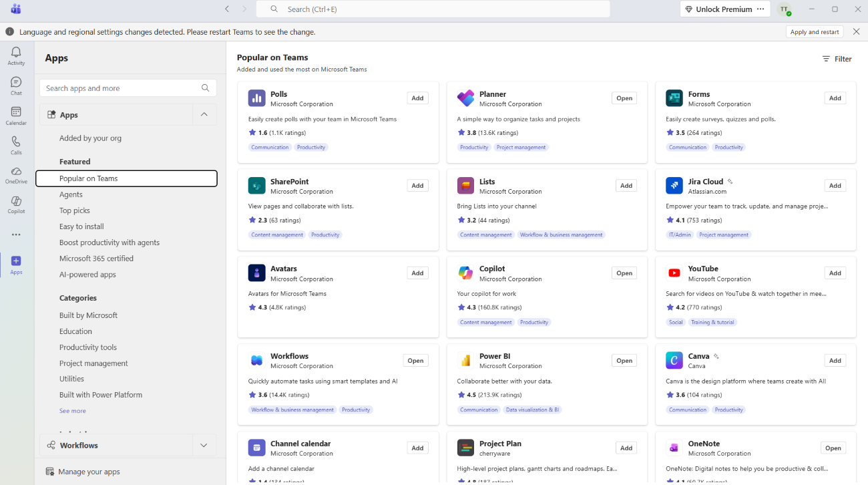Image resolution: width=868 pixels, height=485 pixels.
Task: Open the Filter options
Action: 837,59
